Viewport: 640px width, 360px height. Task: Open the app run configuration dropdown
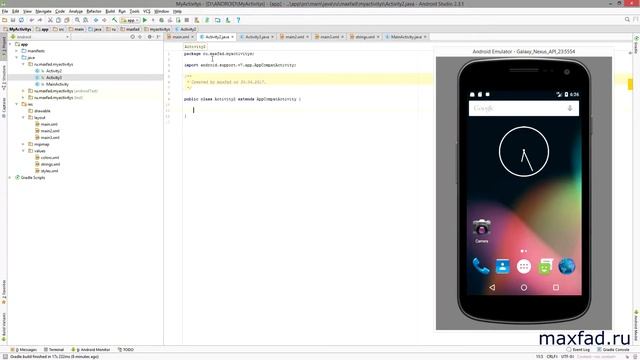130,20
